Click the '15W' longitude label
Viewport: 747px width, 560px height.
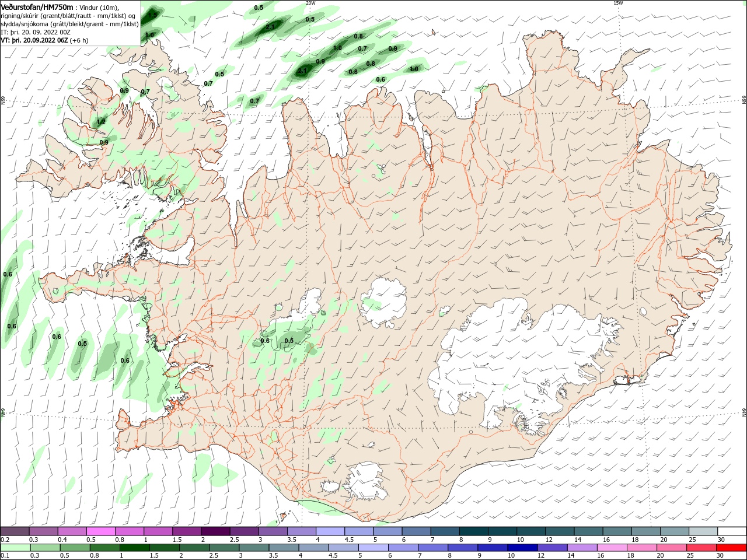(x=618, y=3)
